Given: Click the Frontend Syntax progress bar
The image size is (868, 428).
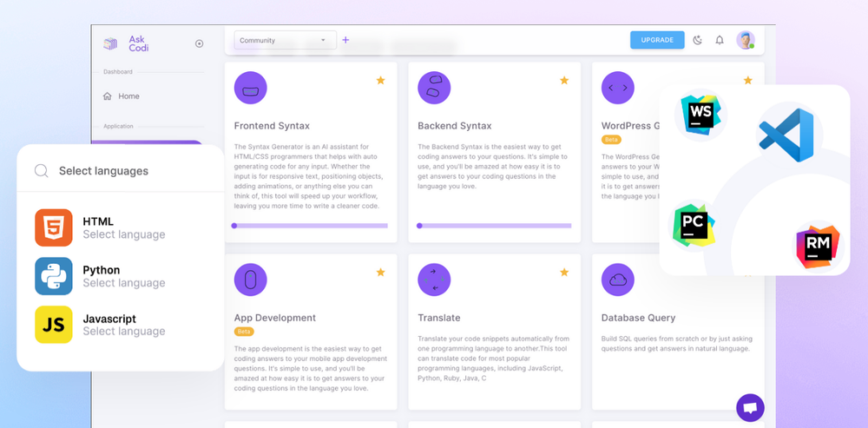Looking at the screenshot, I should coord(310,226).
